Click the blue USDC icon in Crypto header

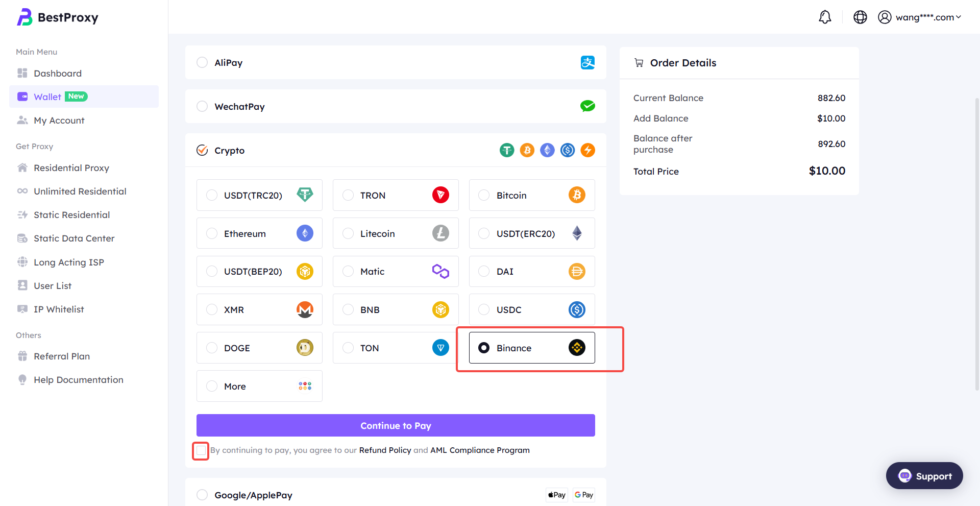568,150
